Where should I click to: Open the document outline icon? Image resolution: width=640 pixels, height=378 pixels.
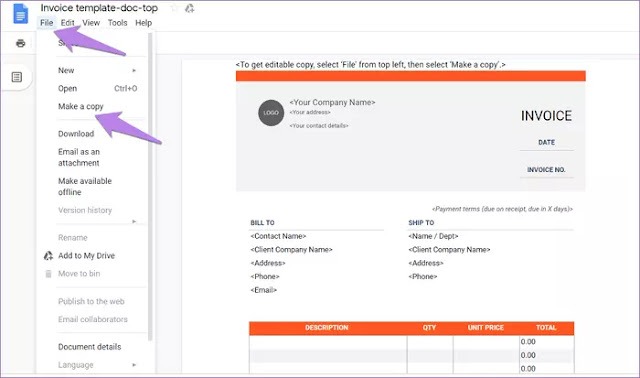[x=17, y=77]
